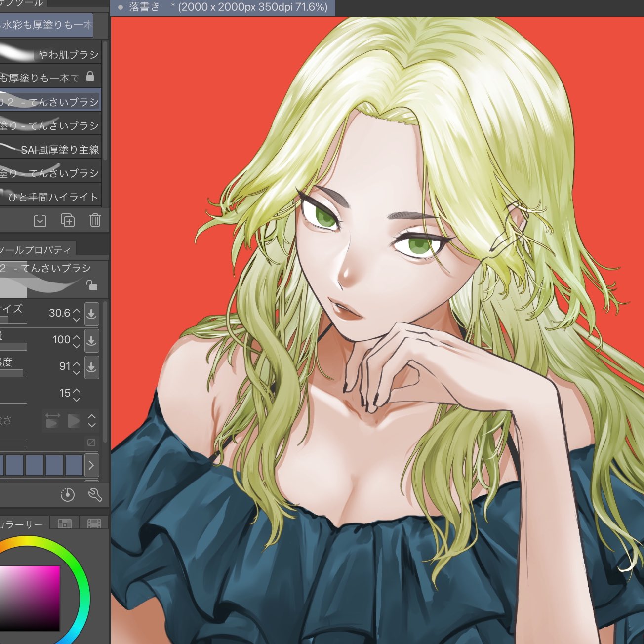Click the slider bar for value 100
The height and width of the screenshot is (644, 644).
click(x=13, y=347)
